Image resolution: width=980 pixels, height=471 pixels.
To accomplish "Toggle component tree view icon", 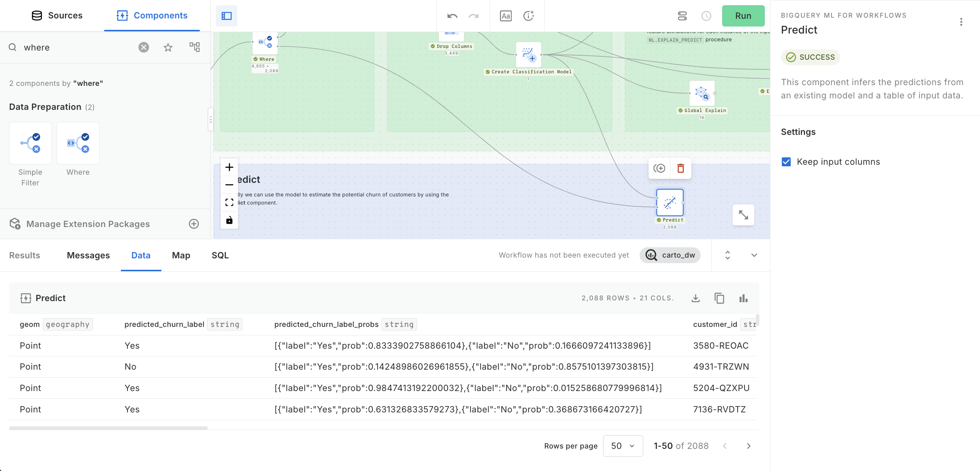I will pyautogui.click(x=195, y=47).
